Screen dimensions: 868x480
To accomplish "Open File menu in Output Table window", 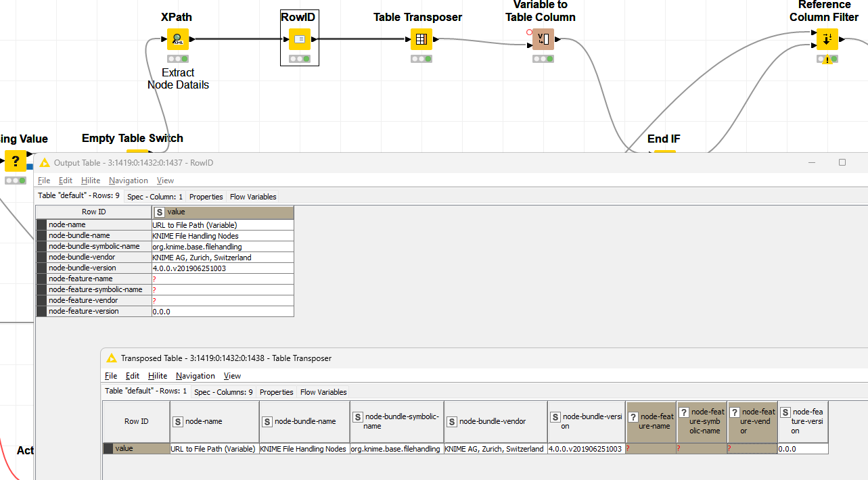I will (44, 181).
